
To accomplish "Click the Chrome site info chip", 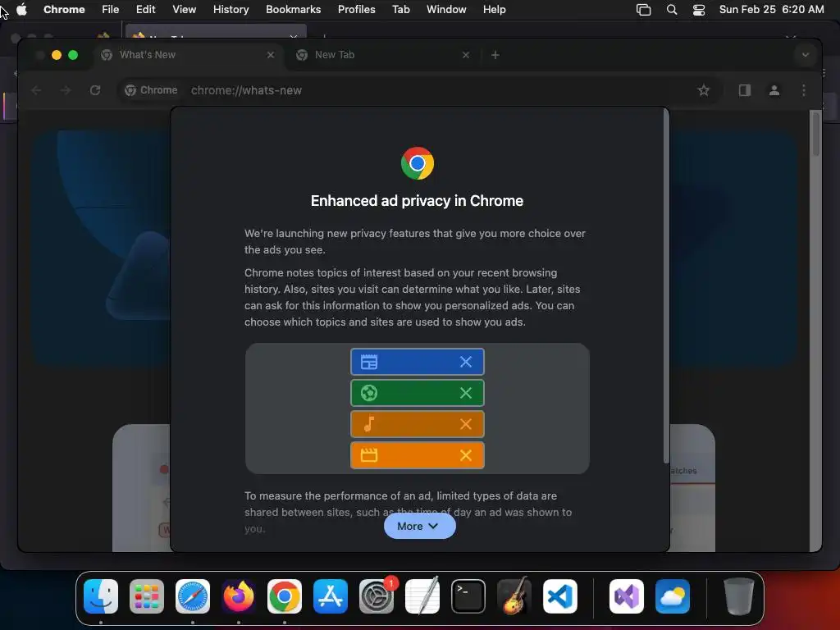I will pos(151,90).
